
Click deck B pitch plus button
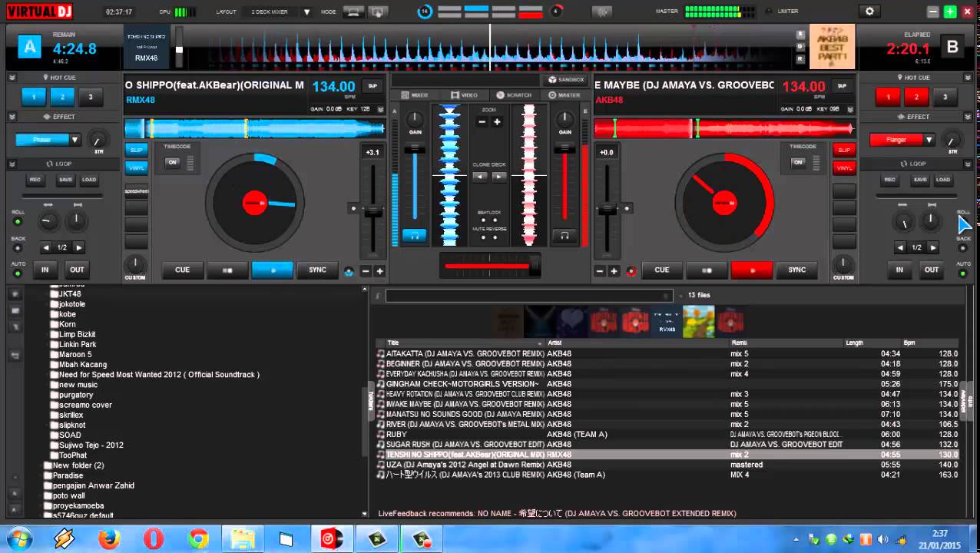[x=615, y=271]
